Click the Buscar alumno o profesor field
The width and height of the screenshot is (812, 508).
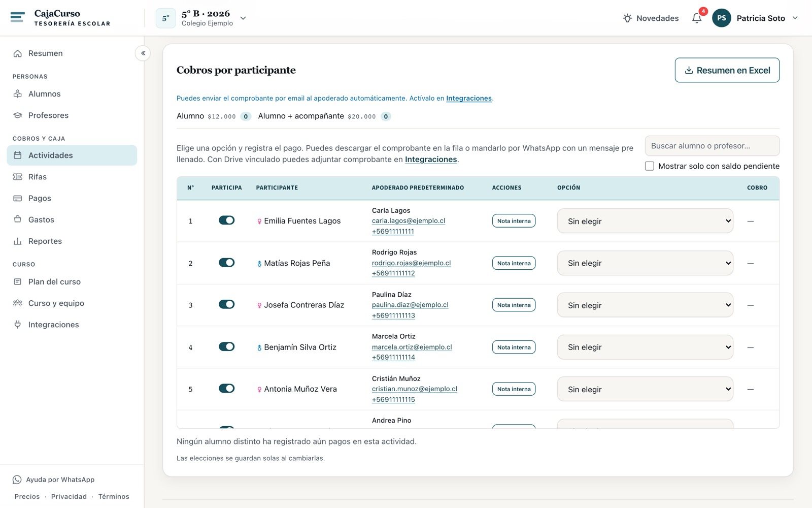712,146
